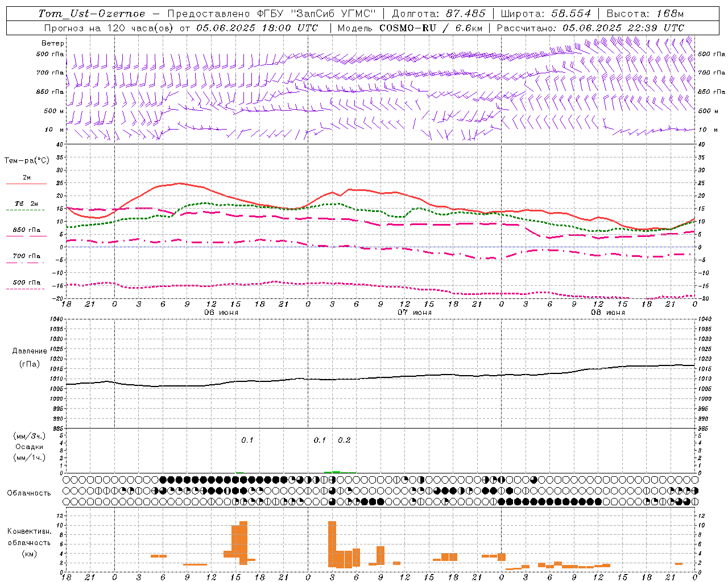Click the 07 июня date label

[x=415, y=313]
